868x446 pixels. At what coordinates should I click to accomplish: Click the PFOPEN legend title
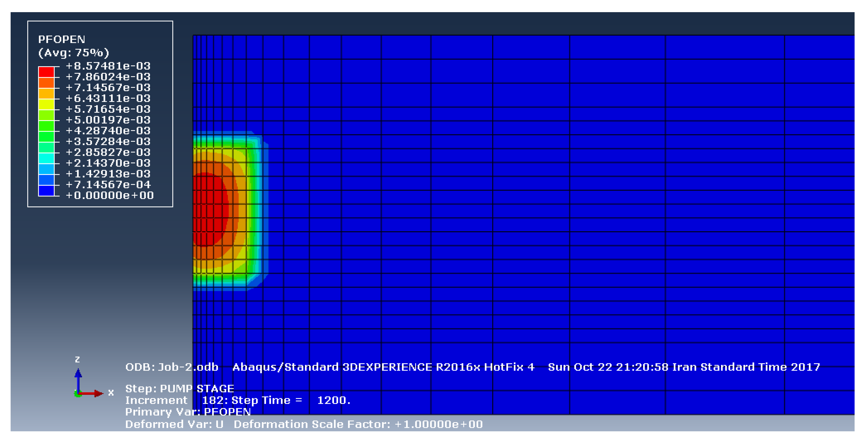62,39
